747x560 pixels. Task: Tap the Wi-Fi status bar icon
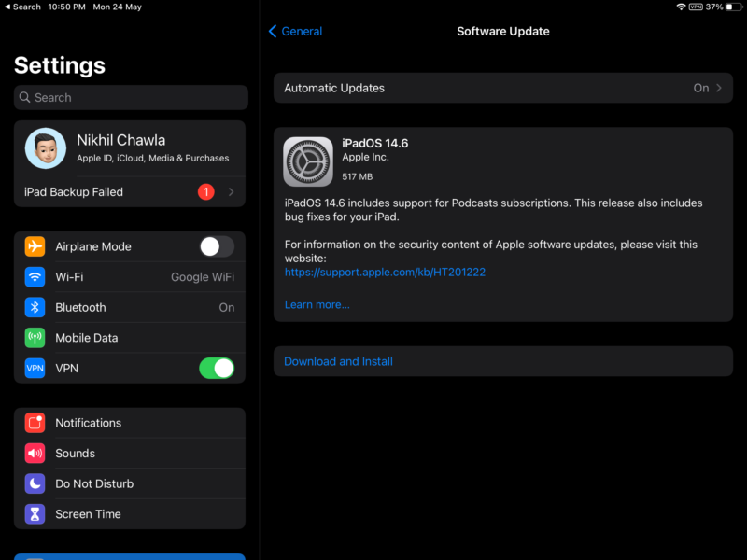pos(682,7)
